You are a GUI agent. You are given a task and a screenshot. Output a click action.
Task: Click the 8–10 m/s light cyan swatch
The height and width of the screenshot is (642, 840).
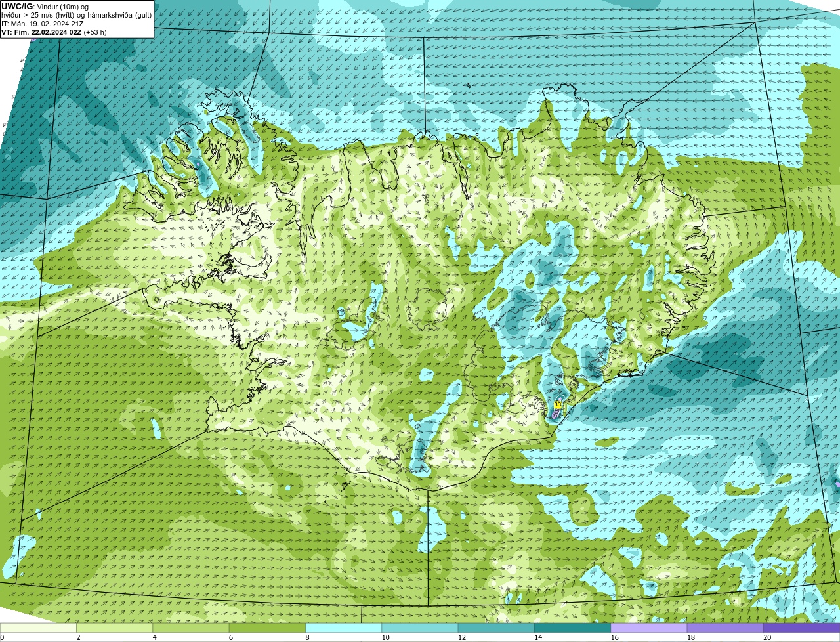pos(343,628)
